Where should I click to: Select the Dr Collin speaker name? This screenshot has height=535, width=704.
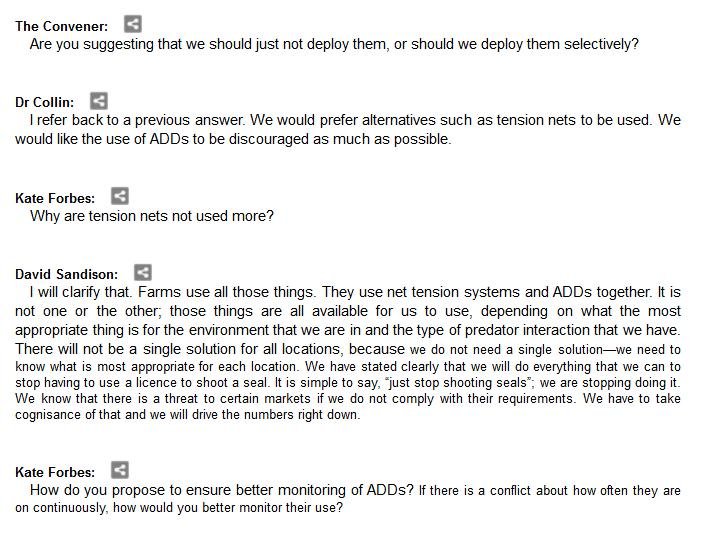[x=45, y=102]
